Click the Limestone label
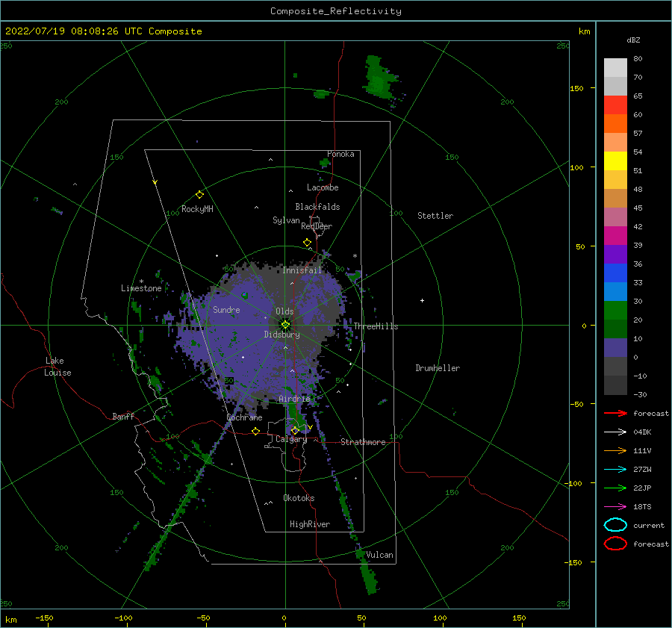This screenshot has height=628, width=672. coord(141,288)
